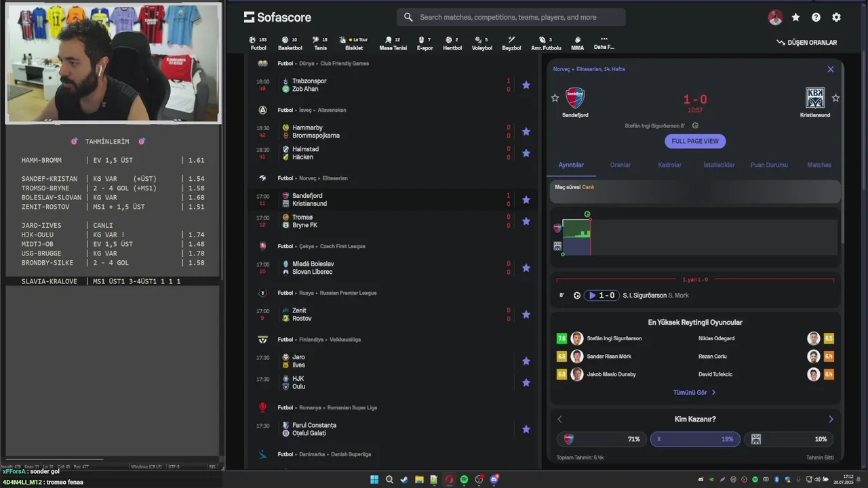
Task: Expand Tümünü Gör ratings link
Action: pyautogui.click(x=694, y=392)
